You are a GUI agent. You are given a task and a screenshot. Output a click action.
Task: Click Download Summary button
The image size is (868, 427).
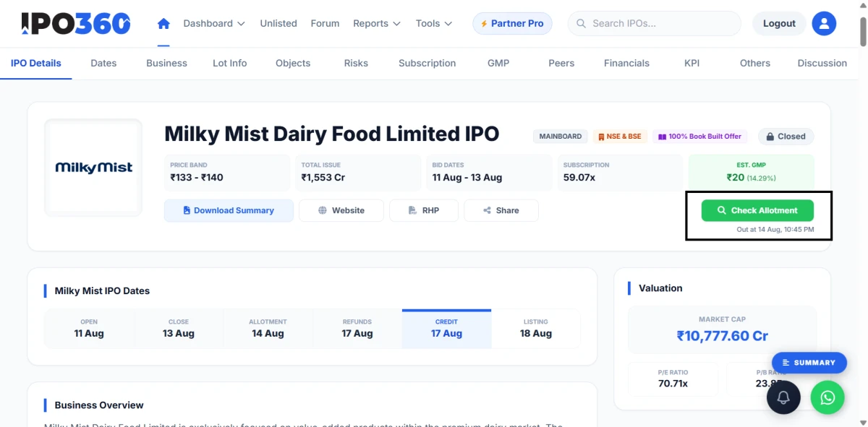[x=229, y=210]
